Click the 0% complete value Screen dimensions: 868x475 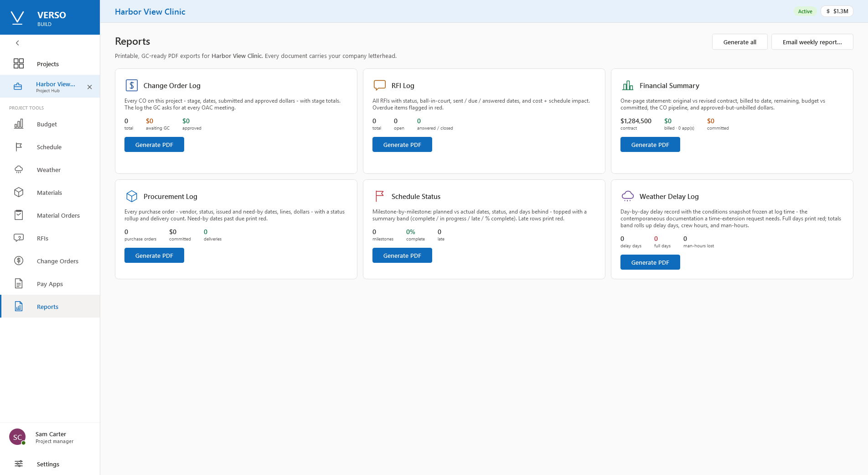411,232
